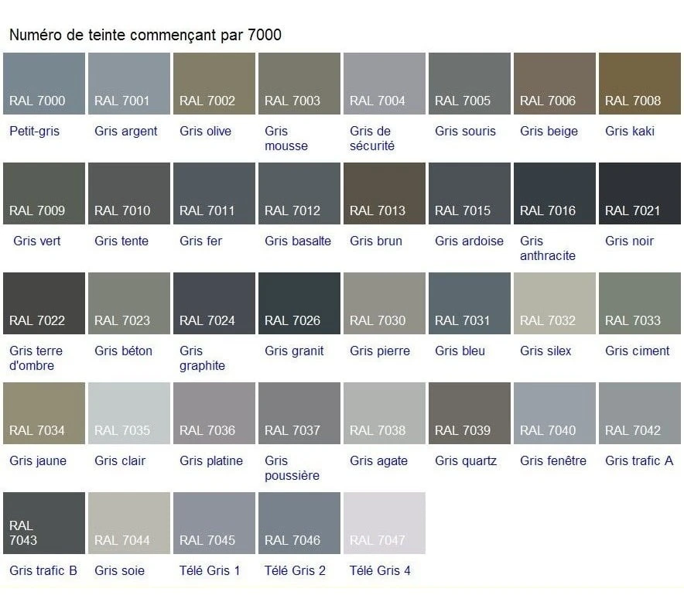Click the Gris graphite link
684x616 pixels.
tap(202, 358)
